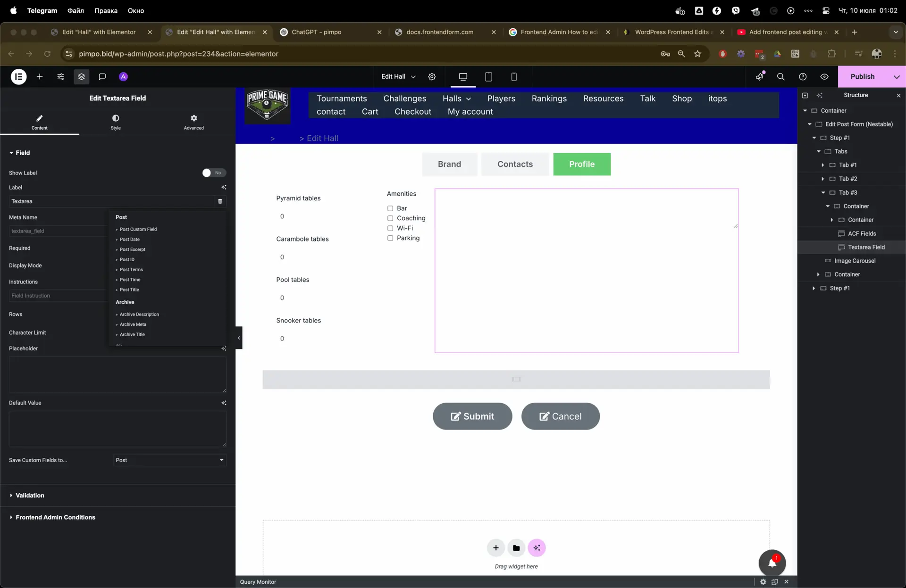Expand the bottom Step #1 tree item
This screenshot has height=588, width=906.
(x=814, y=288)
